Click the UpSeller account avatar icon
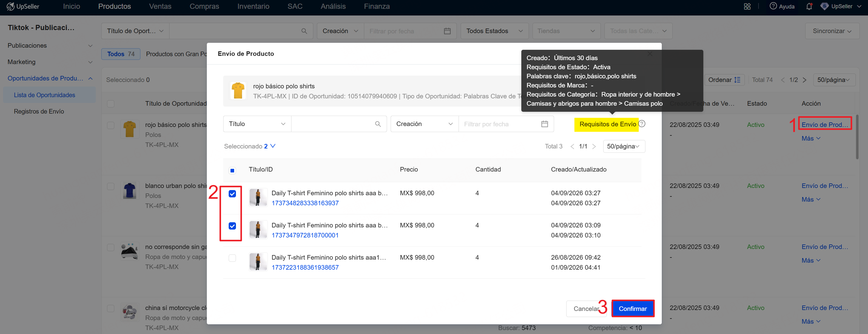868x334 pixels. (824, 6)
